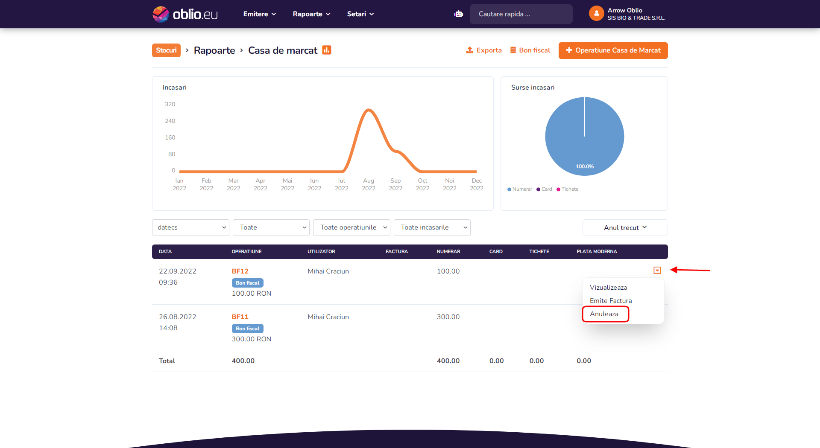Go to Rapoarte breadcrumb

coord(214,51)
